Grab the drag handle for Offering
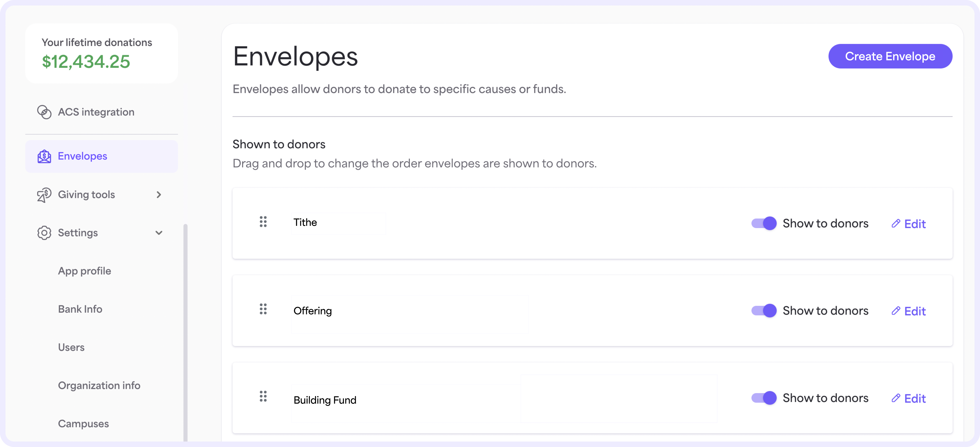The height and width of the screenshot is (447, 980). point(263,309)
